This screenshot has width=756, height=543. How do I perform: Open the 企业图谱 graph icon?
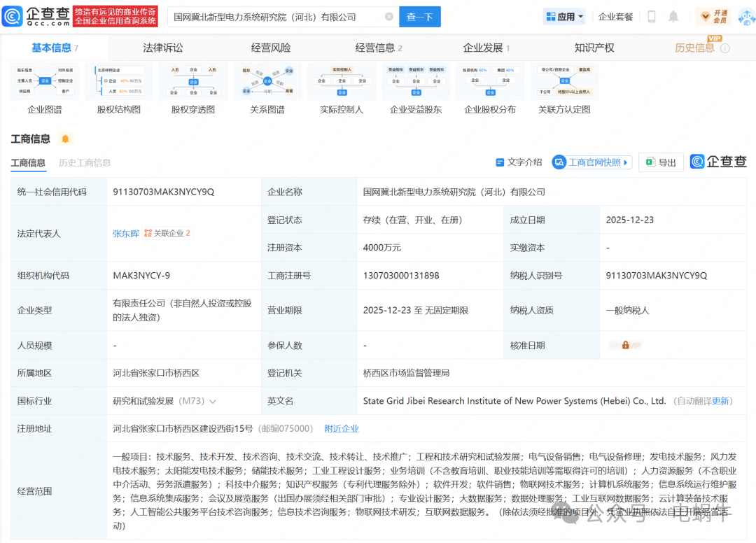tap(43, 80)
